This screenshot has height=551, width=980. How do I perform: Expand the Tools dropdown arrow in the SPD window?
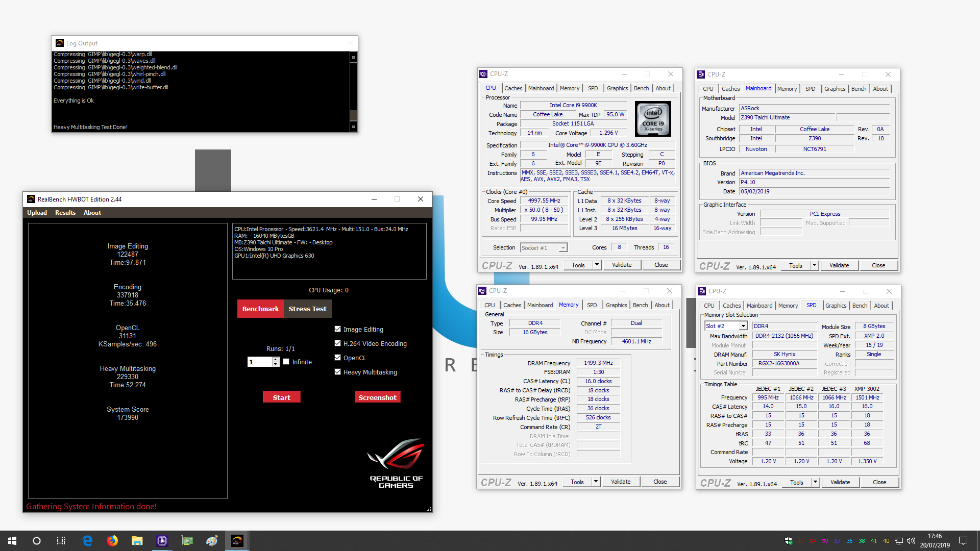click(815, 482)
